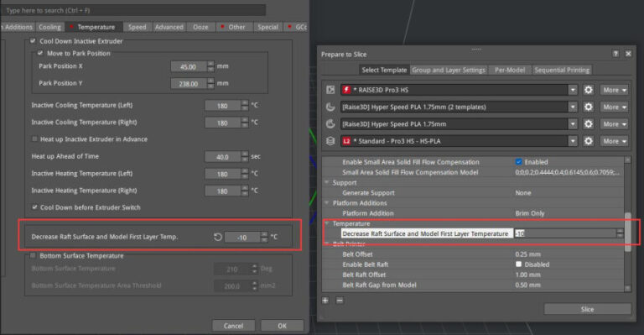Viewport: 644px width, 335px height.
Task: Open gear settings for Standard Pro3 HS-PLA template
Action: point(588,141)
